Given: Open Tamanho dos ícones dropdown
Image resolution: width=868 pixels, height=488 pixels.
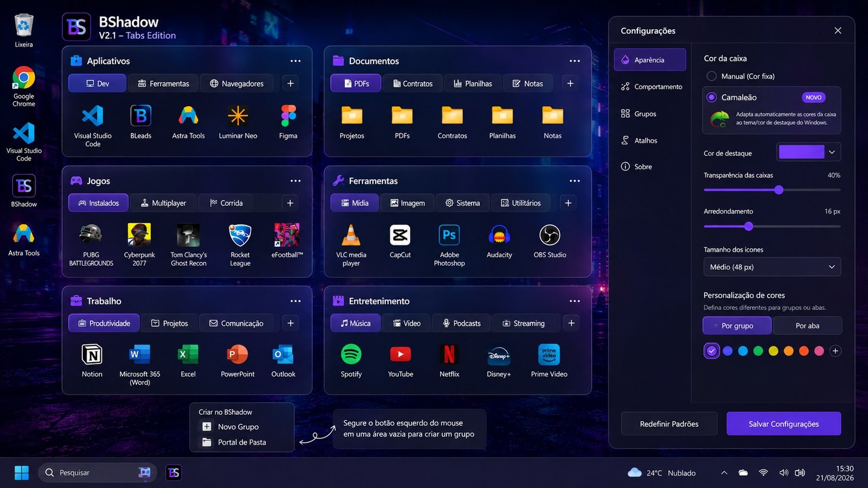Looking at the screenshot, I should (772, 267).
